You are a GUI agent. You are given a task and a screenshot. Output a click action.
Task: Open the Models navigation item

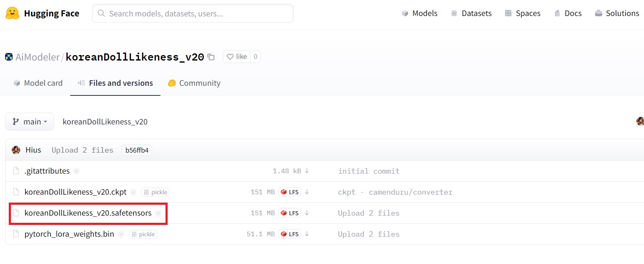(x=419, y=13)
